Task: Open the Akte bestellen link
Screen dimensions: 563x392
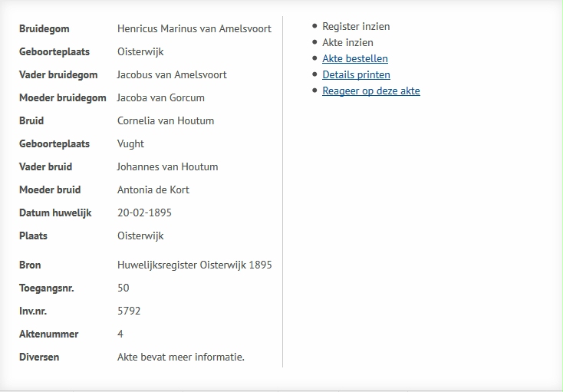Action: tap(354, 58)
